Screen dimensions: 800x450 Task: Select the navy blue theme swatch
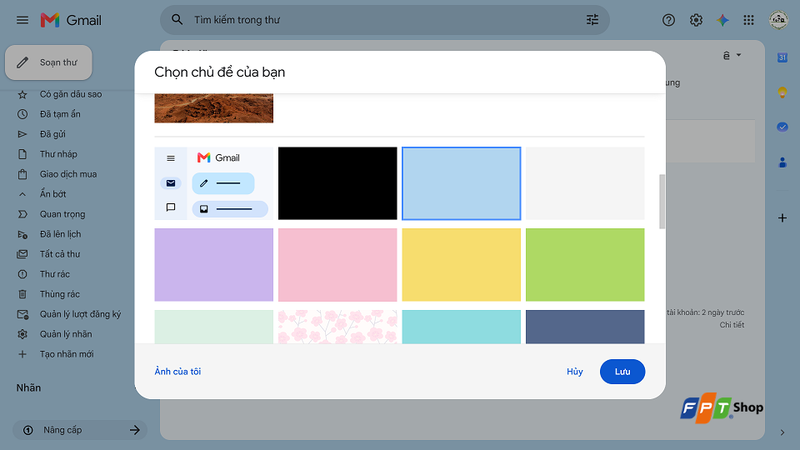(x=585, y=327)
